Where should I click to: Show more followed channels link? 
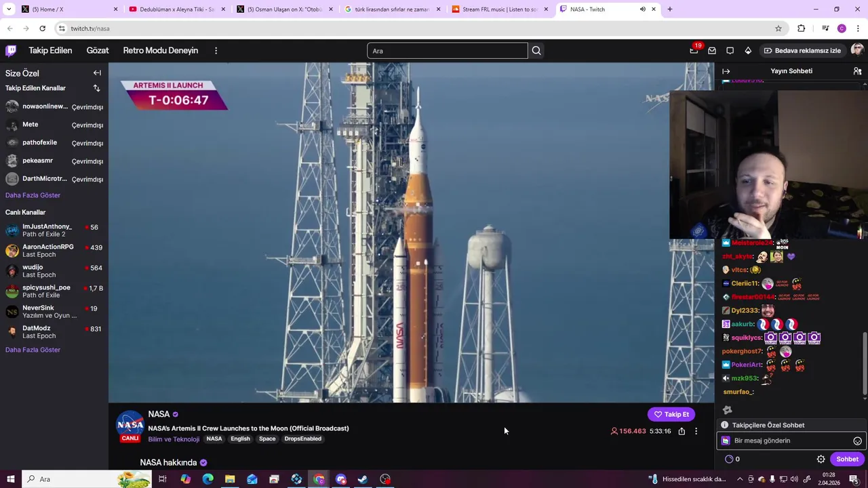click(x=33, y=195)
